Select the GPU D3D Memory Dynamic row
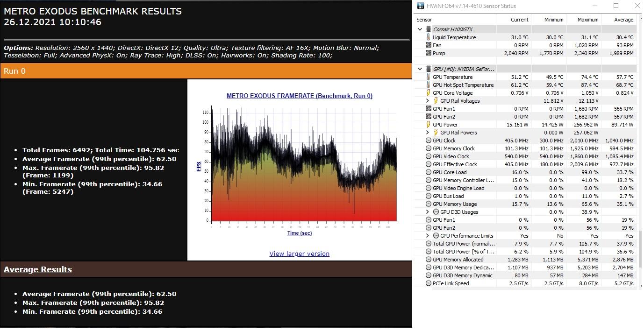The height and width of the screenshot is (331, 644). coord(525,275)
